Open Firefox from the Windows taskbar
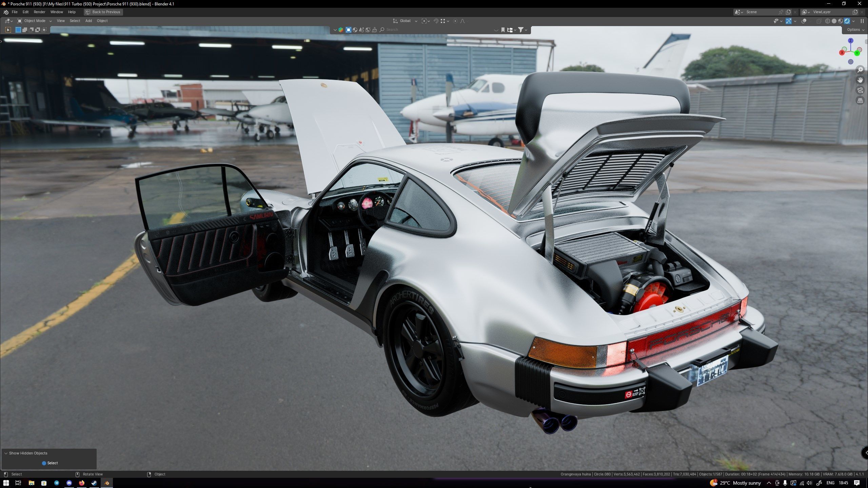Viewport: 868px width, 488px height. 82,483
